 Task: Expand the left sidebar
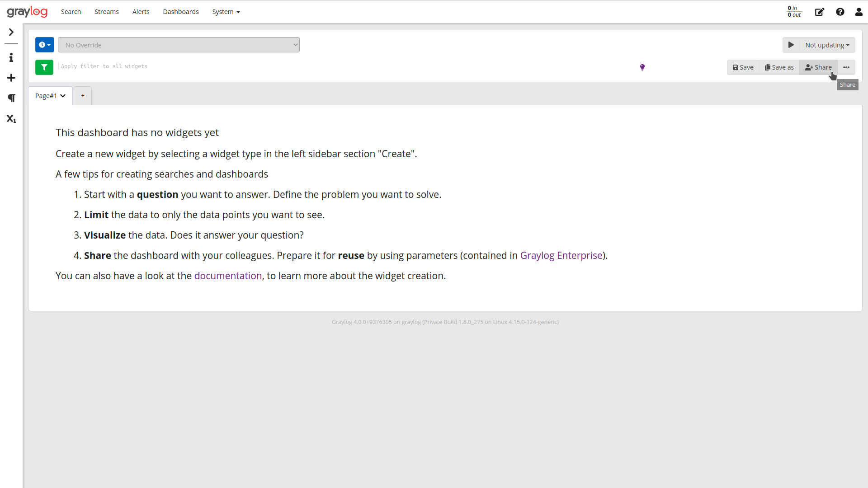pyautogui.click(x=11, y=32)
